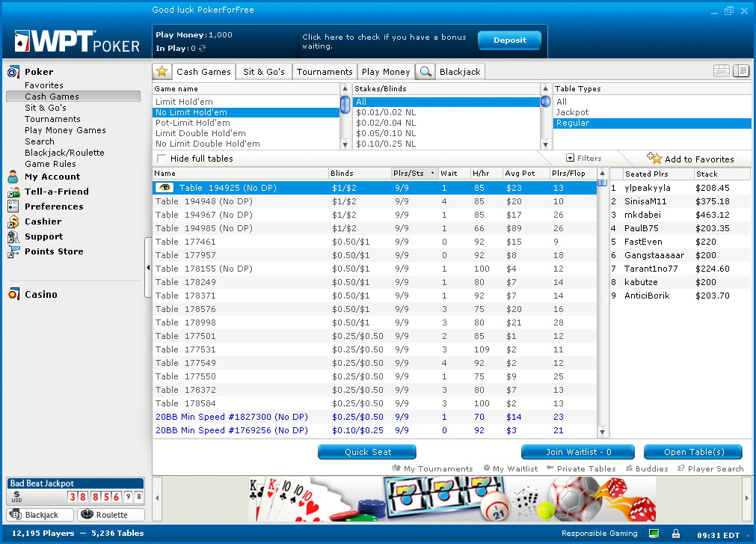Click the WPT Poker logo
Viewport: 756px width, 544px height.
(x=77, y=41)
